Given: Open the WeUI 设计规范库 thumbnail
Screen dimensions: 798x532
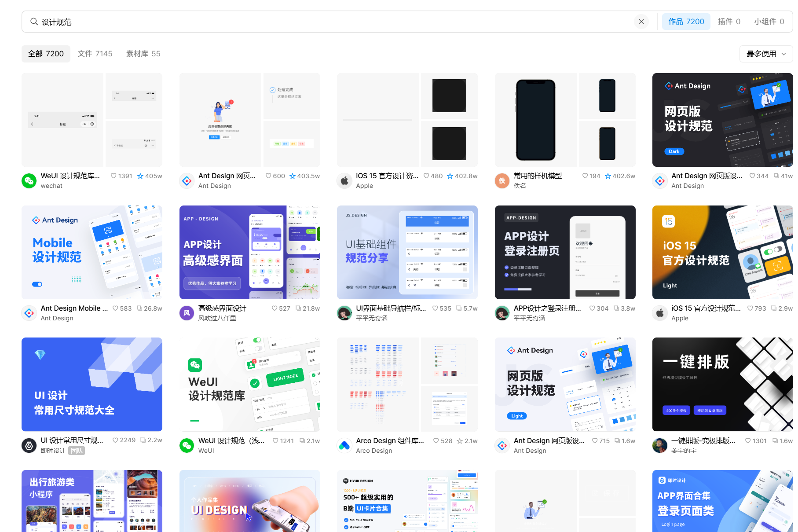Looking at the screenshot, I should click(92, 120).
